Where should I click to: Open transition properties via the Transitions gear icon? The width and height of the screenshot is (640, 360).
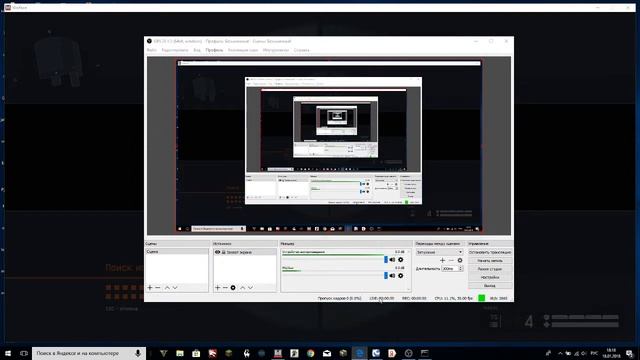point(460,260)
